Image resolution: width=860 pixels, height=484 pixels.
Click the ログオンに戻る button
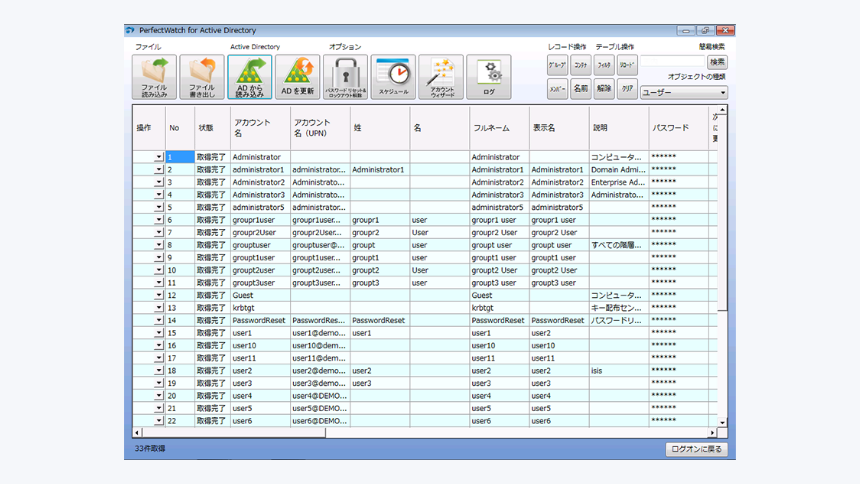[x=697, y=450]
